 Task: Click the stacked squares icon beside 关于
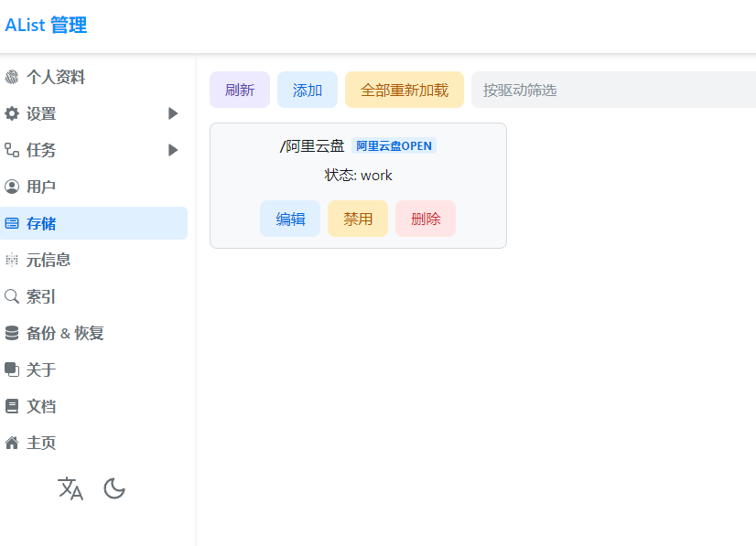tap(12, 369)
